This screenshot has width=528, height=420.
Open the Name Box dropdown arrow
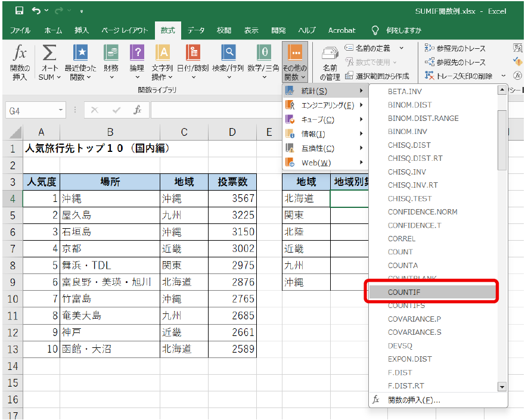point(61,110)
